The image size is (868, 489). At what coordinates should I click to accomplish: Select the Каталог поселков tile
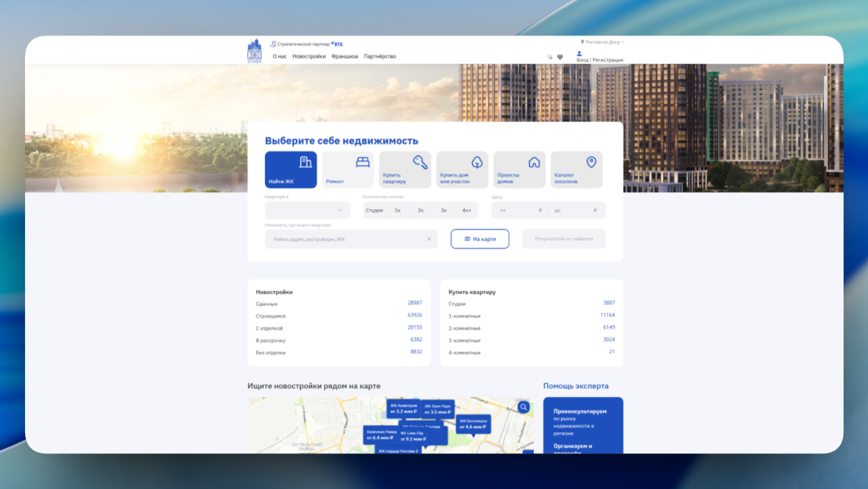577,169
